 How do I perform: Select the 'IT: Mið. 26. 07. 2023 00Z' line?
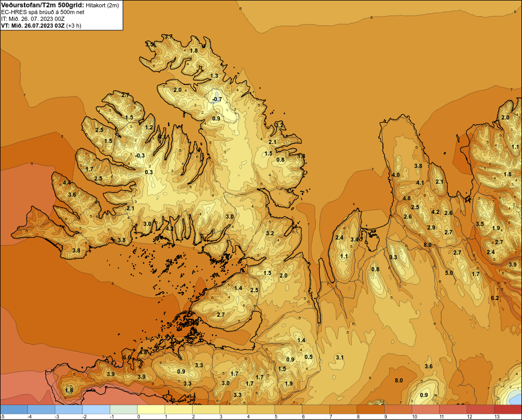coord(32,19)
